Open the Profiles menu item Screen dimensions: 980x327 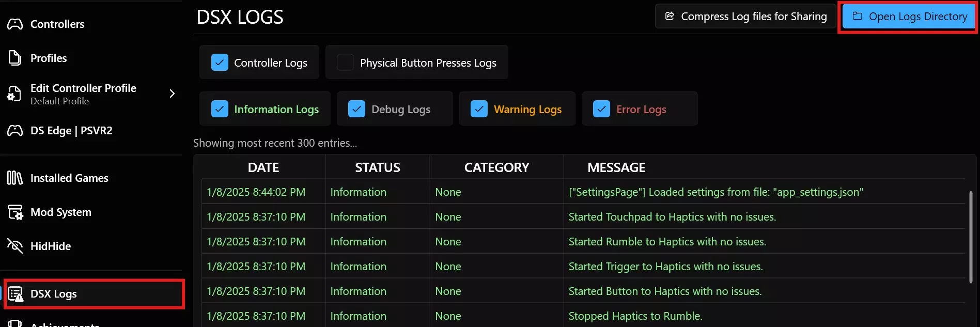[x=49, y=58]
